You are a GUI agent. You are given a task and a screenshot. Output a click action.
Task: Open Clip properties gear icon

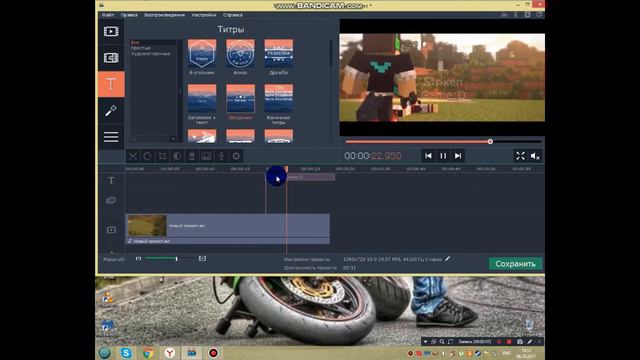pyautogui.click(x=236, y=156)
